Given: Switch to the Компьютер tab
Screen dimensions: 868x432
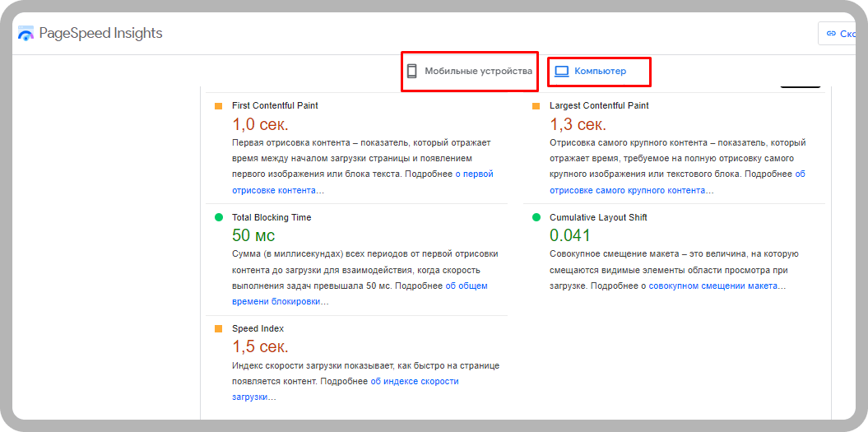Looking at the screenshot, I should click(591, 71).
